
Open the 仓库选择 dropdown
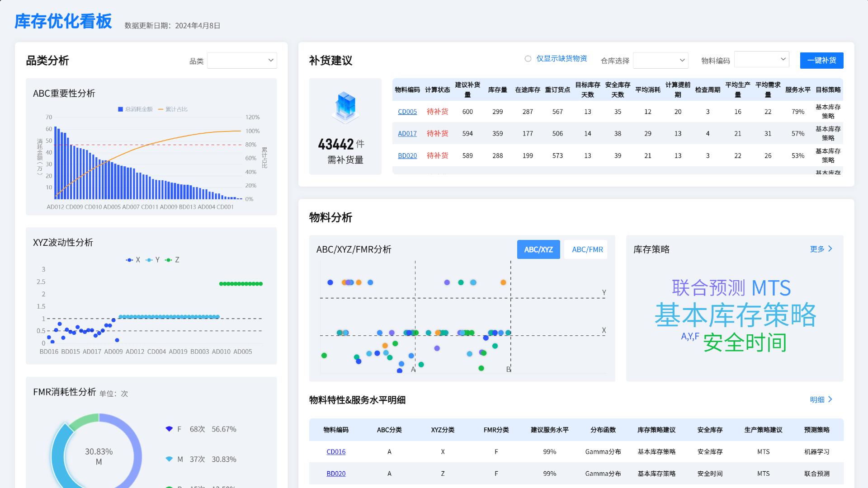pos(661,60)
